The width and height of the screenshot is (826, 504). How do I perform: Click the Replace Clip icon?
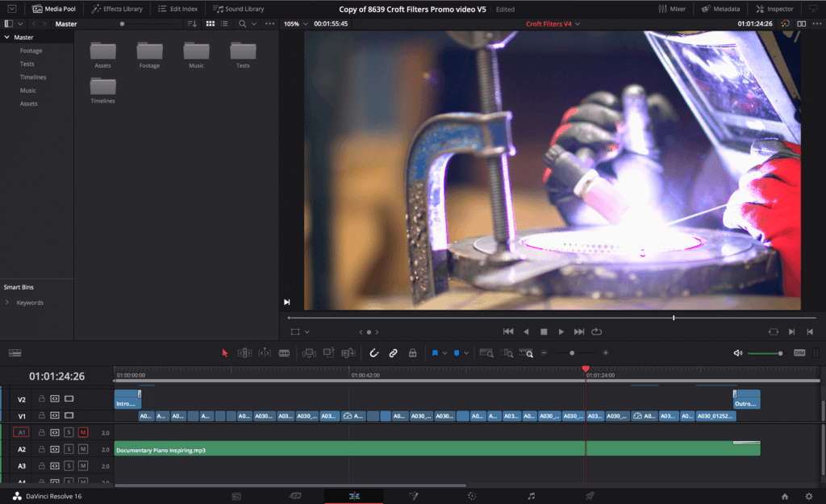(348, 353)
